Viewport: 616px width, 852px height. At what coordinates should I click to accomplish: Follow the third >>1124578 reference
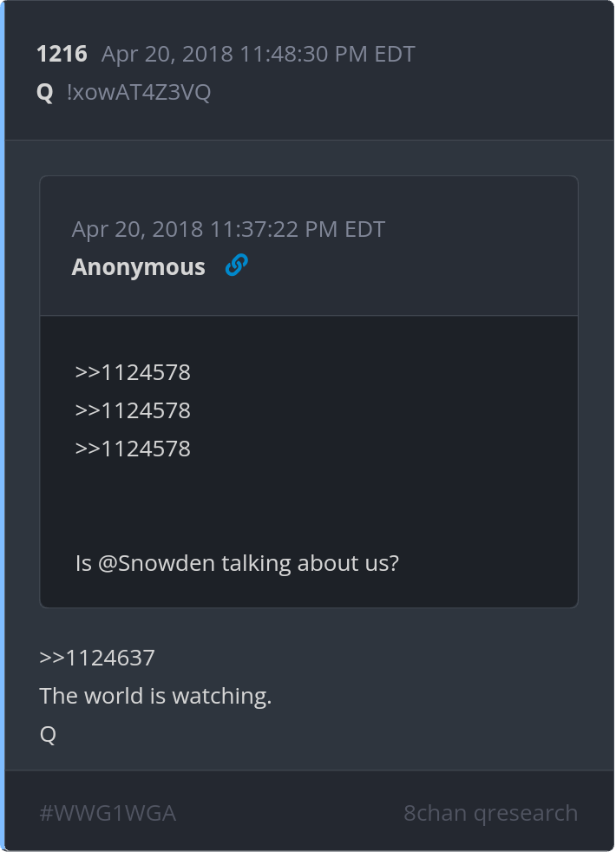[133, 449]
